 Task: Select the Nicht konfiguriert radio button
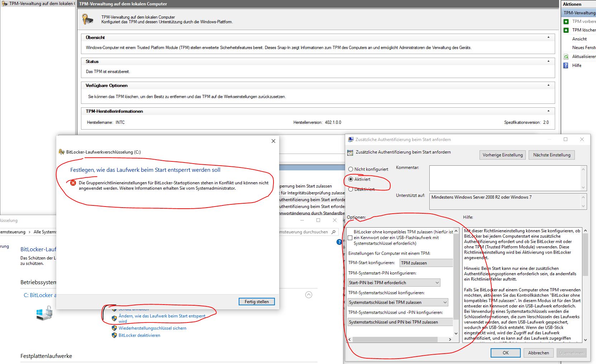[351, 169]
